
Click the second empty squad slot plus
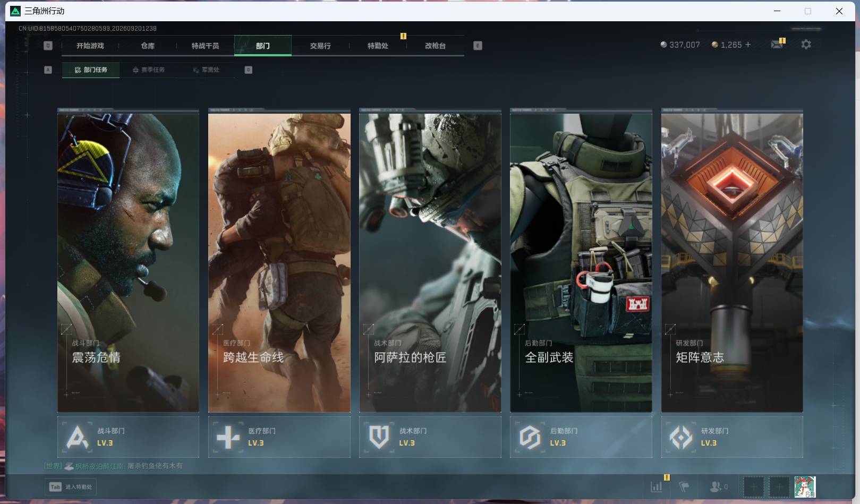779,486
